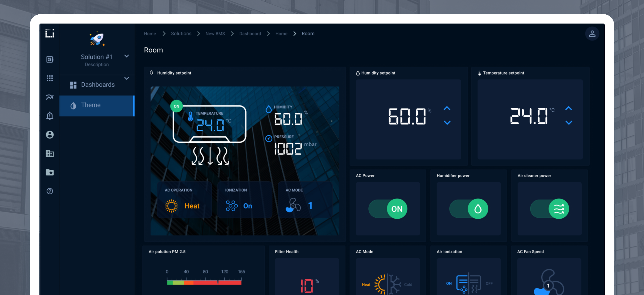Click the ionization bubbles icon

click(232, 206)
